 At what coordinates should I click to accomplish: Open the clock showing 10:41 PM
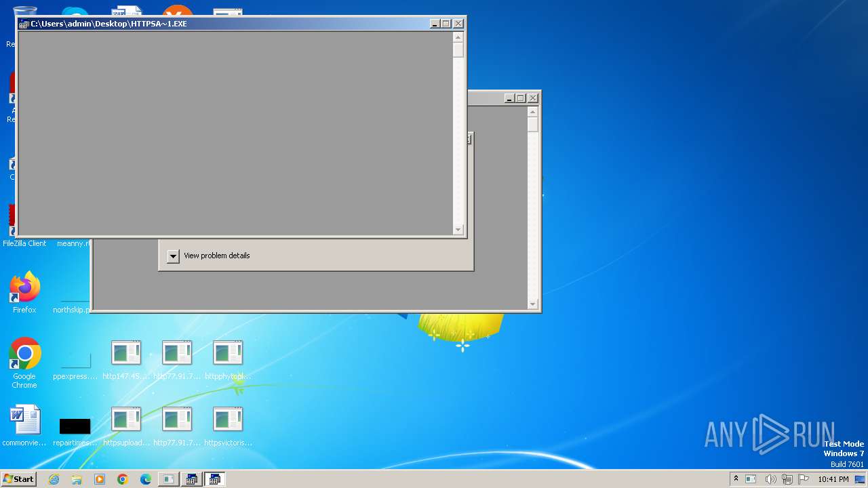point(833,479)
